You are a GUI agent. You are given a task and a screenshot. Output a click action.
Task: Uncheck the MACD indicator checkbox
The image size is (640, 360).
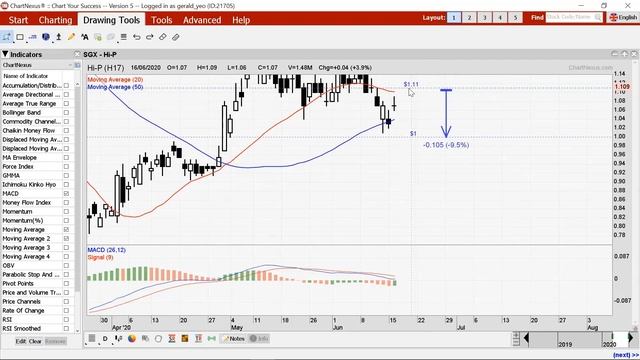pos(66,193)
